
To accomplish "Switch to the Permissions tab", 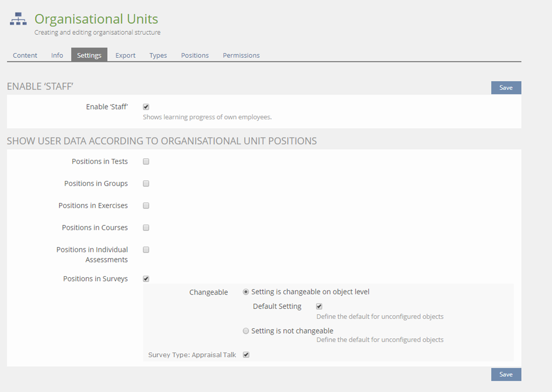I will click(x=241, y=55).
